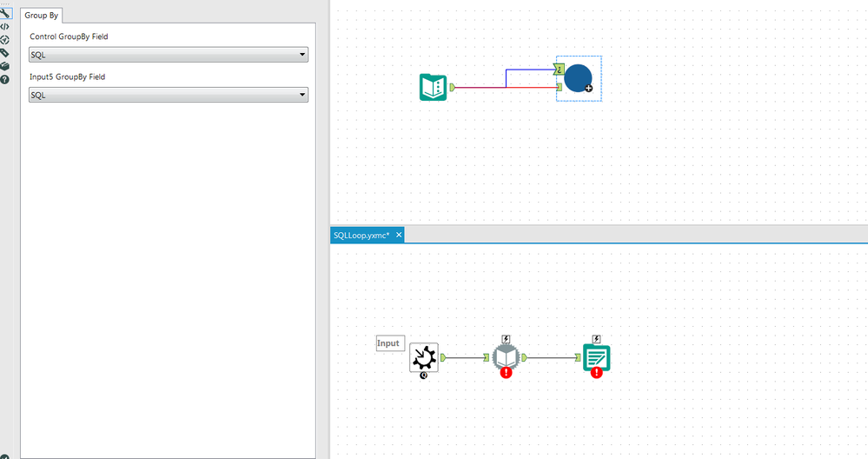Screen dimensions: 868x459
Task: Click the Output Data error badge
Action: point(596,373)
